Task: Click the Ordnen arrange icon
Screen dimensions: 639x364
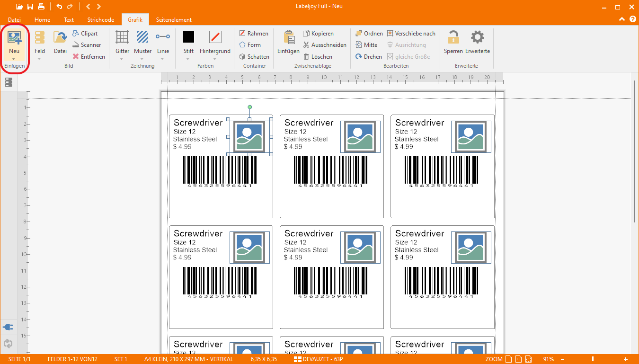Action: click(x=359, y=34)
